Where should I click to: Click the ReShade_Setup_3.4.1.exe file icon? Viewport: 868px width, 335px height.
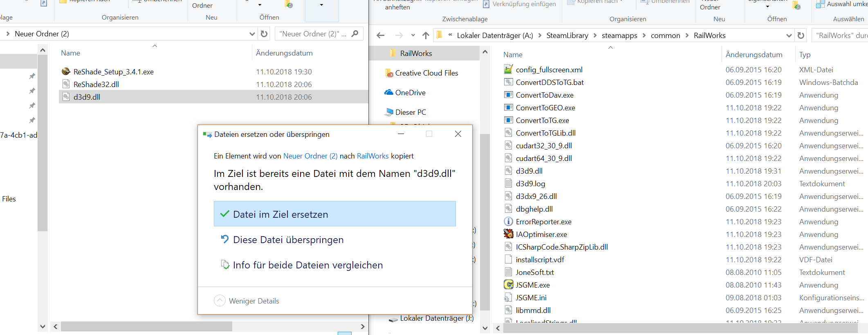[66, 71]
